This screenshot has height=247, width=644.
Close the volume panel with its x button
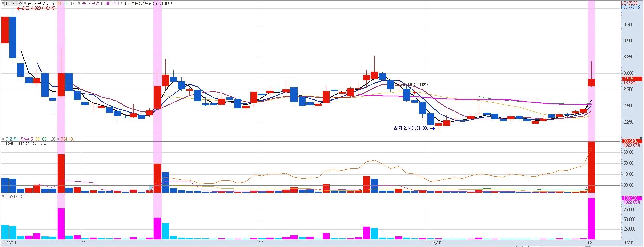[x=641, y=139]
